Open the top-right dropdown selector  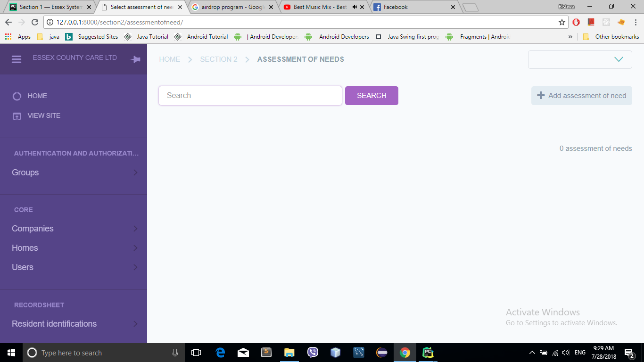580,59
